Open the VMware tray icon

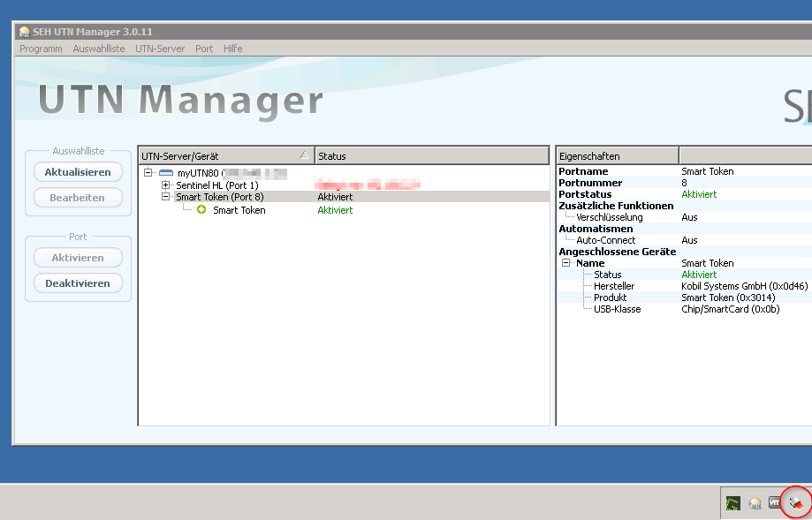click(x=775, y=501)
